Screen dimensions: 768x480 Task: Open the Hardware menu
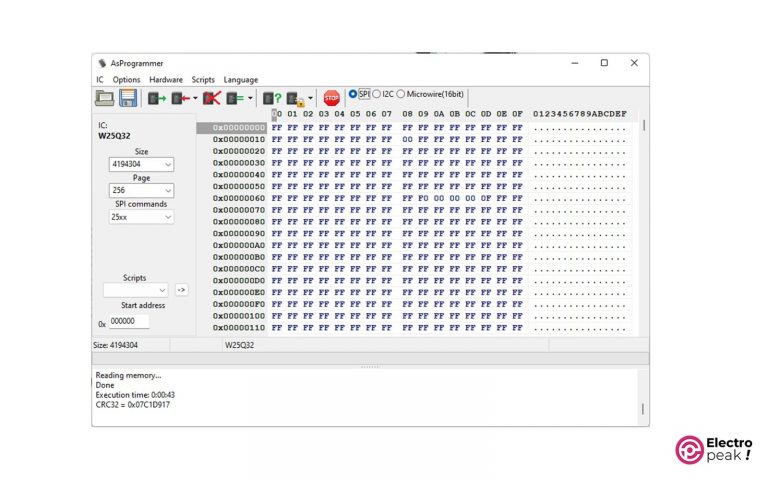(x=166, y=79)
